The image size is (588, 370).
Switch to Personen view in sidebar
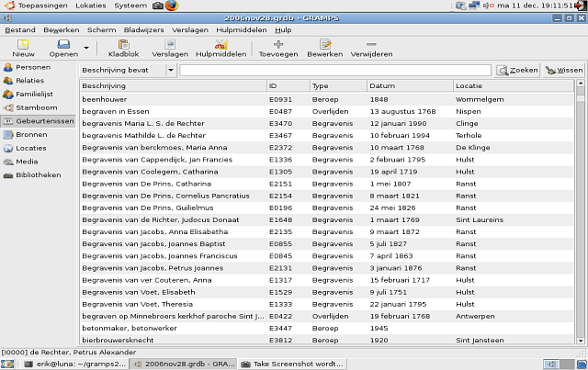(32, 67)
